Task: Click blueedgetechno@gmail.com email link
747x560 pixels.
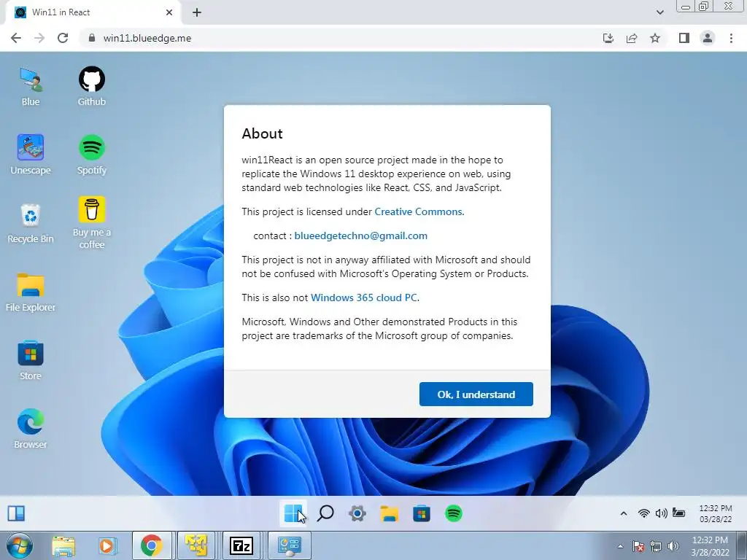Action: click(x=360, y=236)
